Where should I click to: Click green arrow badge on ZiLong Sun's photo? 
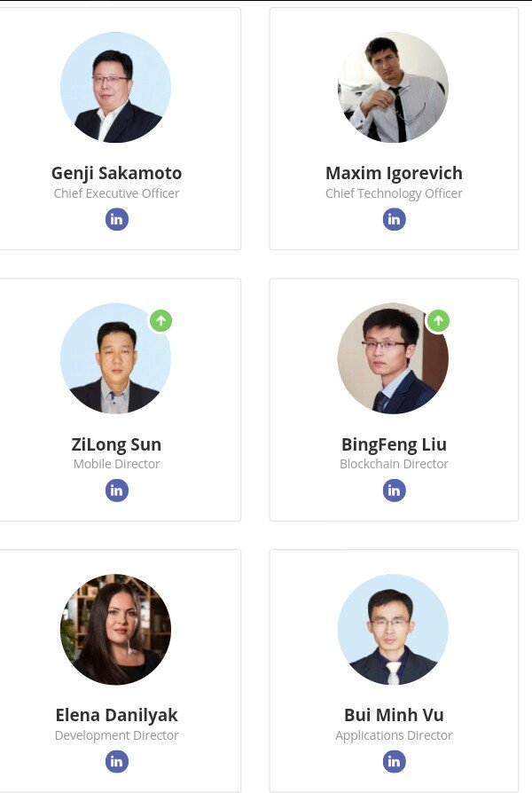pyautogui.click(x=160, y=320)
